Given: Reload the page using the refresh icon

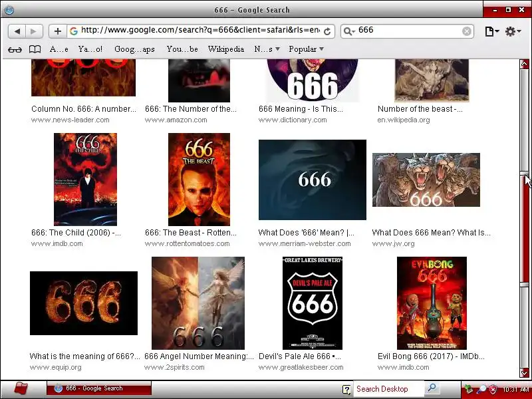Looking at the screenshot, I should coord(327,31).
